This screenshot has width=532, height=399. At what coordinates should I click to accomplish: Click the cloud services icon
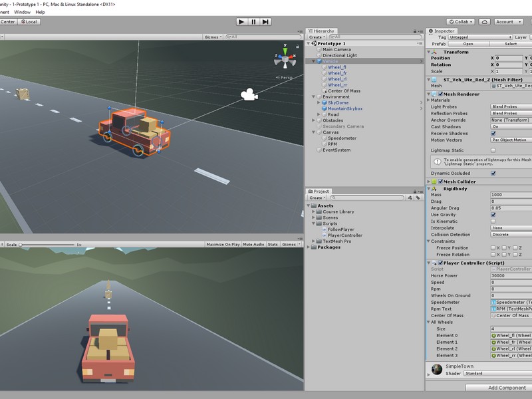[x=484, y=21]
